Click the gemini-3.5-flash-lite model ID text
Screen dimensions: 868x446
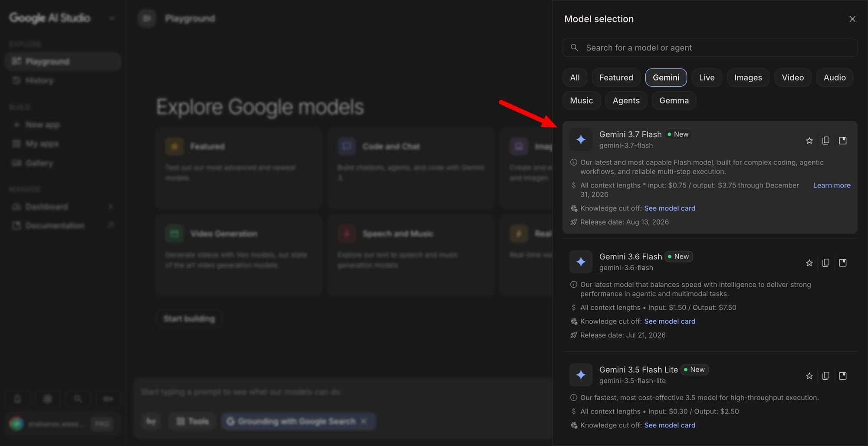click(x=632, y=381)
